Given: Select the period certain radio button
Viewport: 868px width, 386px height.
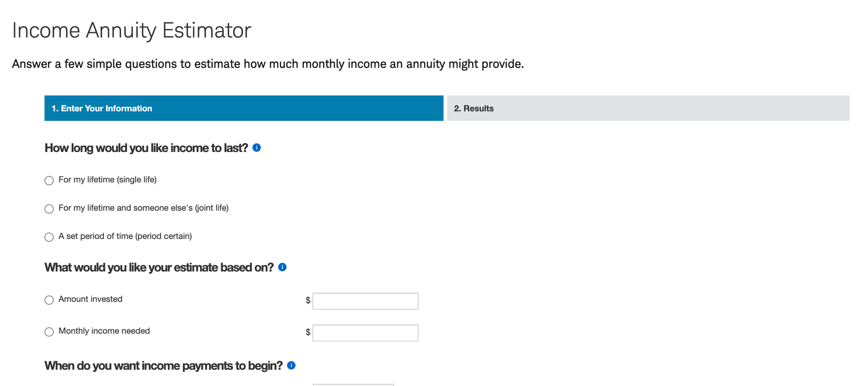Looking at the screenshot, I should (49, 237).
